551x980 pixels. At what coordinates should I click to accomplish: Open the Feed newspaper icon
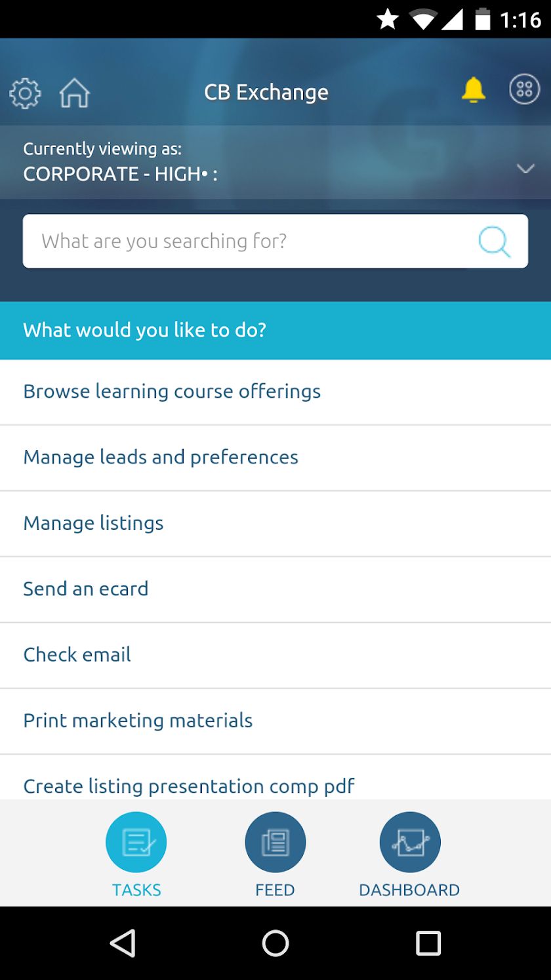[275, 842]
